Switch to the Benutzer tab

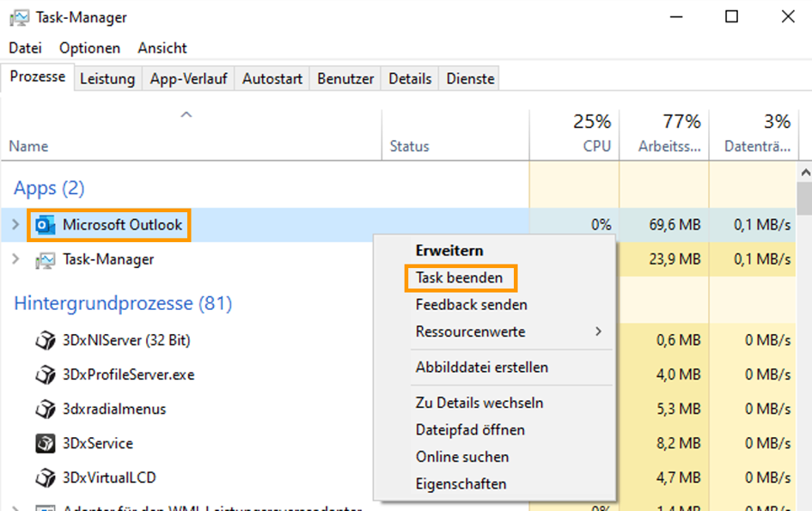coord(345,79)
